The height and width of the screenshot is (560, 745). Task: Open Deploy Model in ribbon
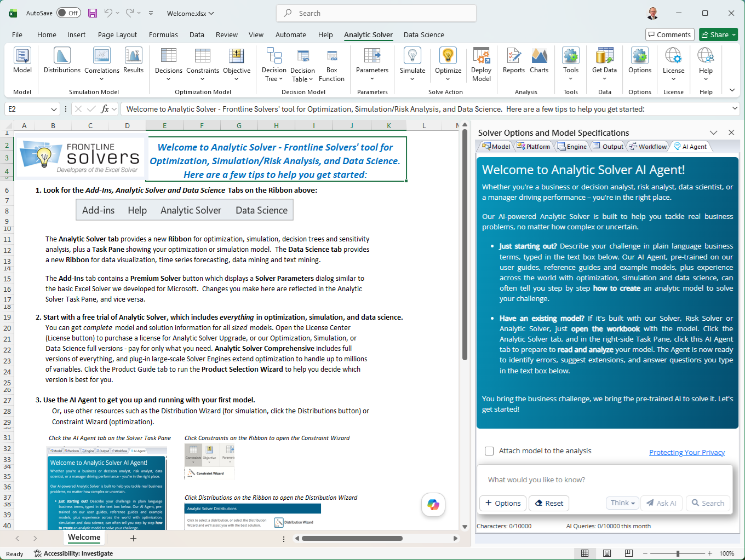tap(481, 65)
